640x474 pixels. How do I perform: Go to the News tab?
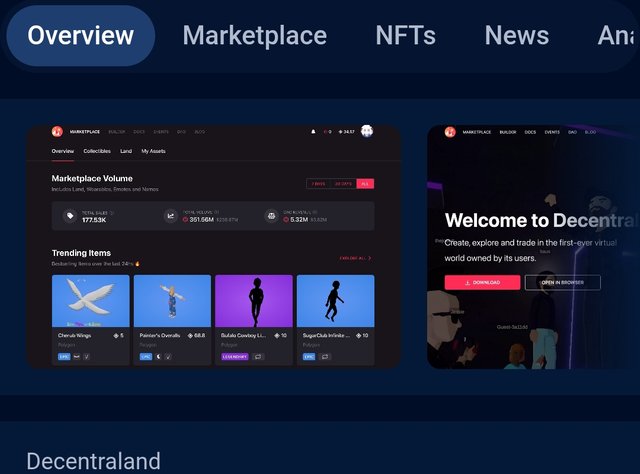pos(517,36)
